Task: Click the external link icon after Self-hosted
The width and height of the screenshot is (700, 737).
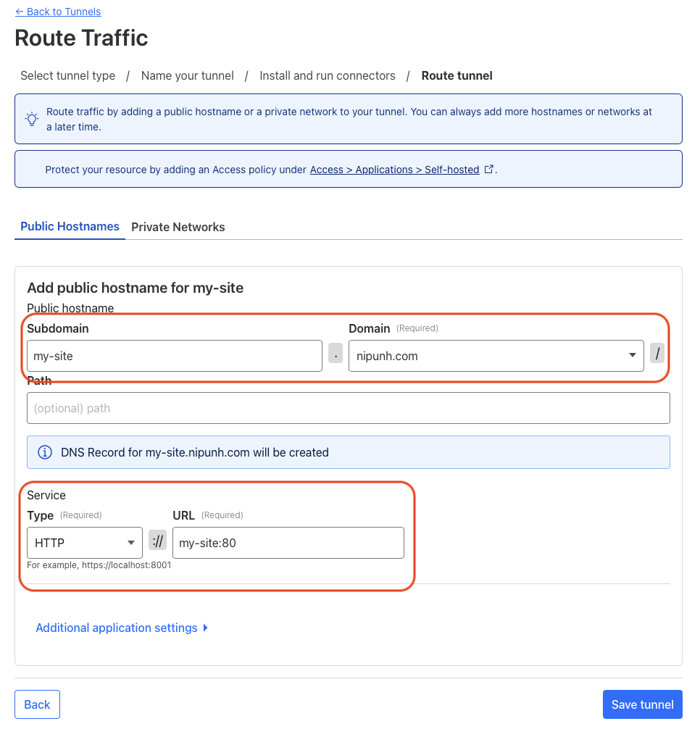Action: click(x=489, y=169)
